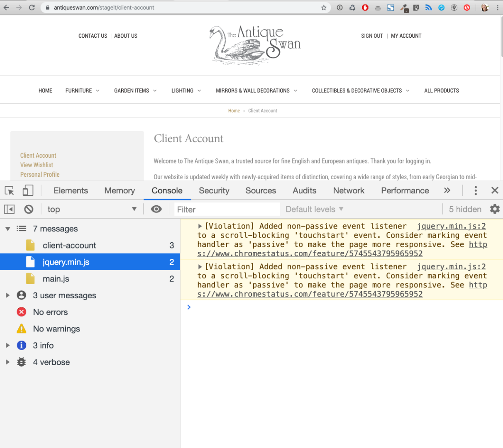
Task: Open the Elements tab
Action: pos(71,190)
